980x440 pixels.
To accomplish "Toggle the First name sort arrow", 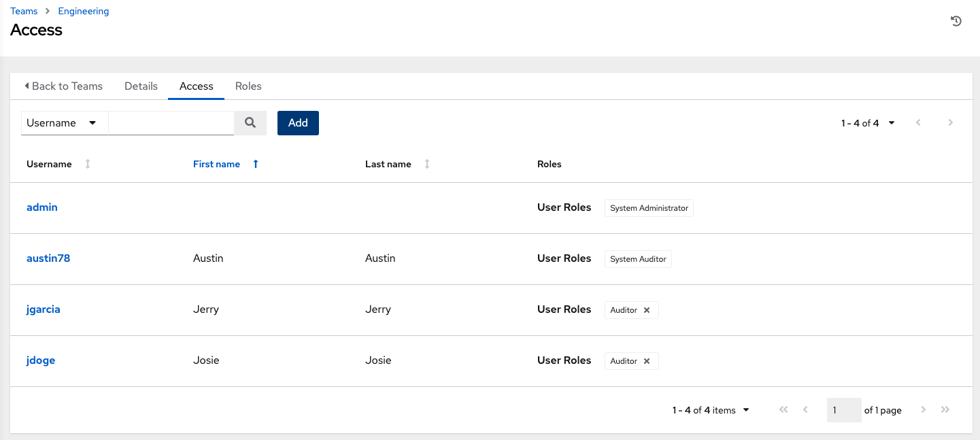I will click(x=255, y=164).
